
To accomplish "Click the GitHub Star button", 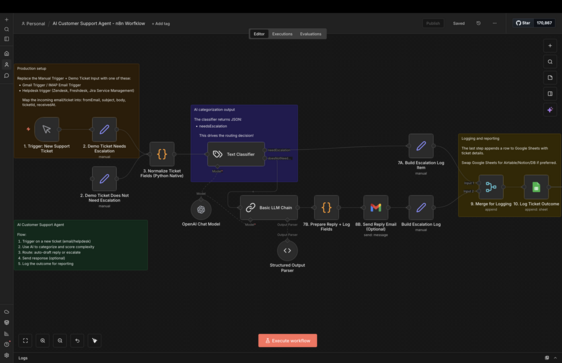I will coord(523,23).
